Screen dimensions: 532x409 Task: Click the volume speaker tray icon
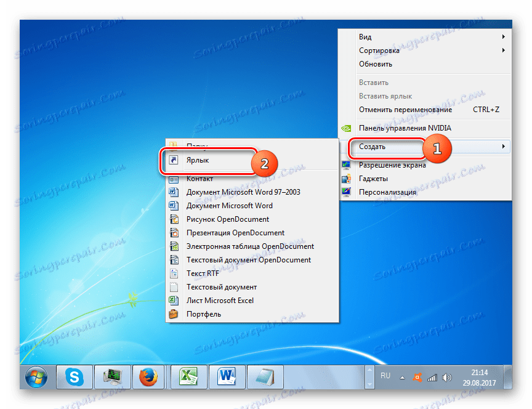tap(447, 378)
